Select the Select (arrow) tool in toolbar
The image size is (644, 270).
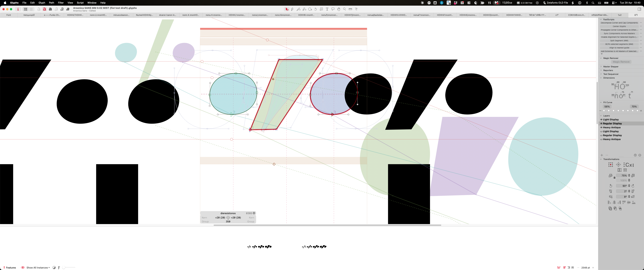(x=287, y=9)
